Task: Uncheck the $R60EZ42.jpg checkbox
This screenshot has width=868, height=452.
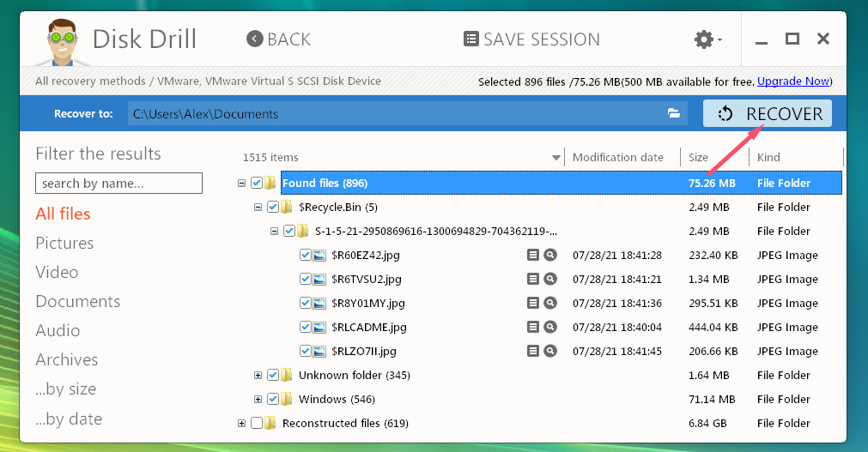Action: 305,255
